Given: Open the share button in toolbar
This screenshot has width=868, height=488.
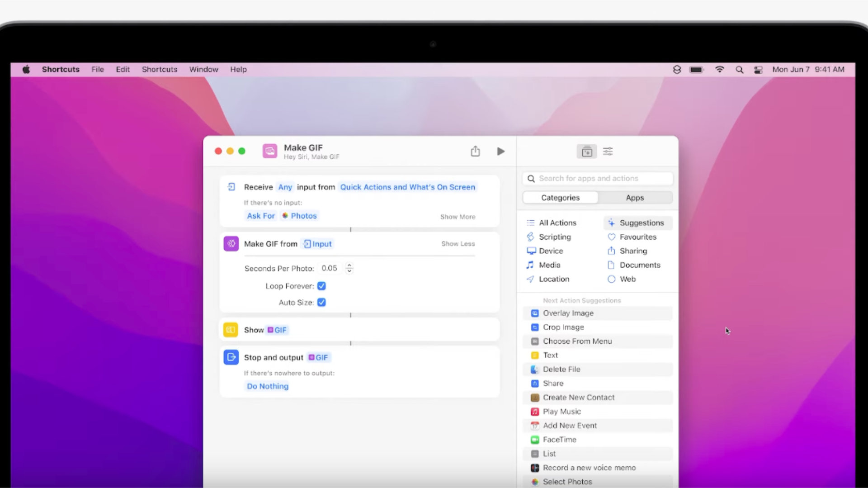Looking at the screenshot, I should click(475, 151).
